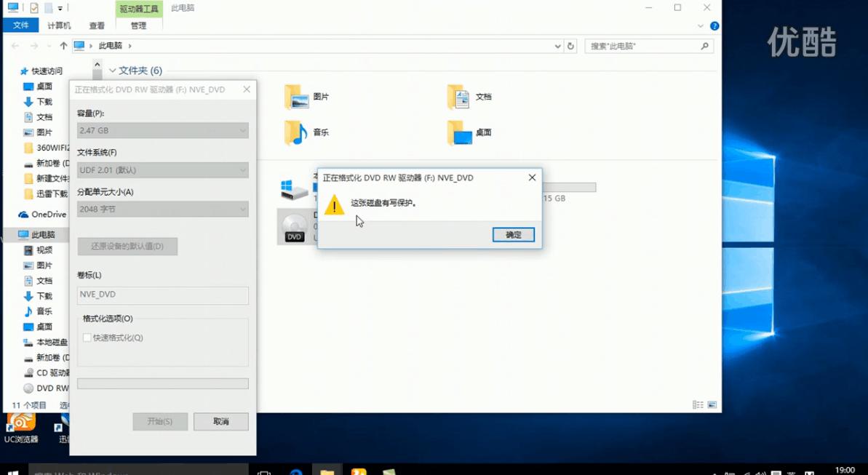Image resolution: width=868 pixels, height=475 pixels.
Task: Open the 分配单元大小 dropdown showing 2048 字节
Action: pyautogui.click(x=163, y=209)
